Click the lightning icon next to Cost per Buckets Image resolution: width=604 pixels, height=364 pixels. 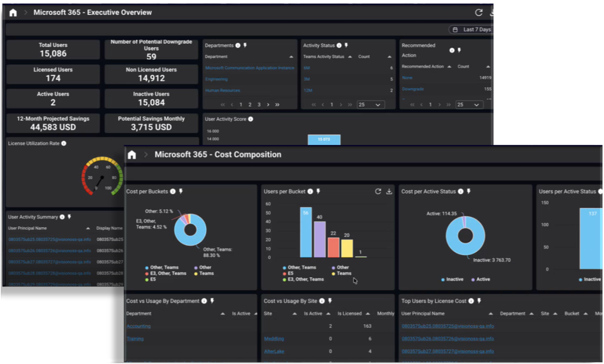(x=181, y=191)
